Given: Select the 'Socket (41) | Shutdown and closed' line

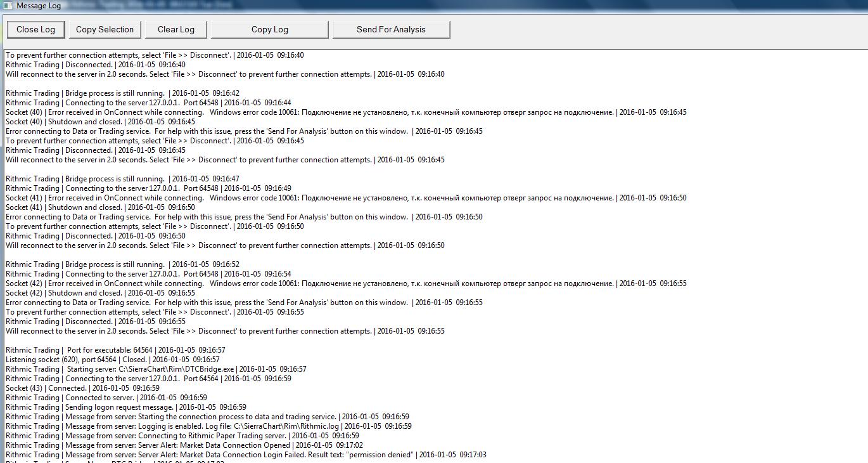Looking at the screenshot, I should pyautogui.click(x=100, y=207).
